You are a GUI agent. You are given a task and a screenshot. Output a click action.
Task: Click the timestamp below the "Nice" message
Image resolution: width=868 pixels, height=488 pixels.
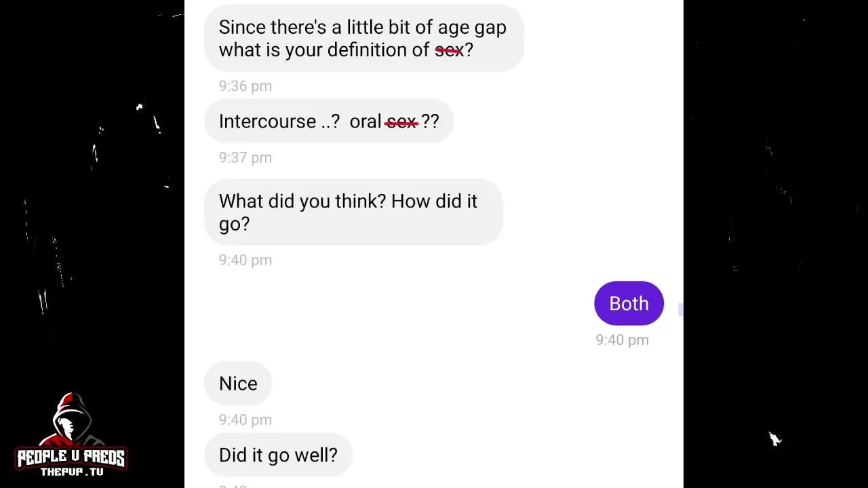tap(245, 420)
